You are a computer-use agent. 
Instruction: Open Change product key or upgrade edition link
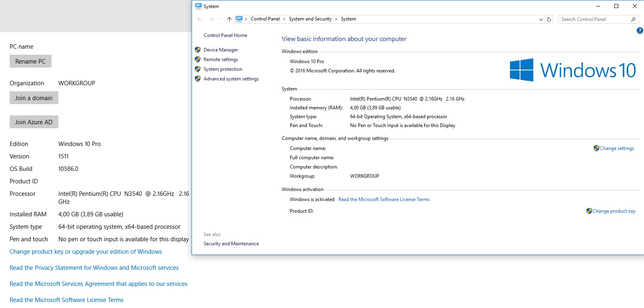86,252
